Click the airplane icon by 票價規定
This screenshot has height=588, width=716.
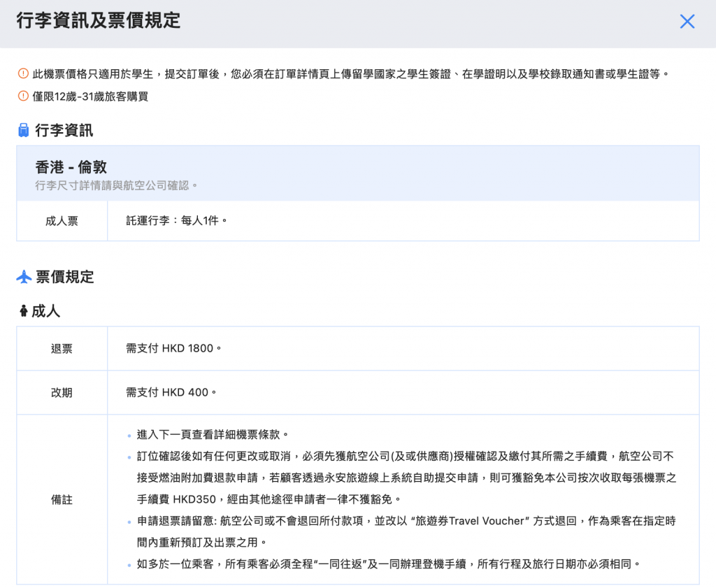click(24, 277)
